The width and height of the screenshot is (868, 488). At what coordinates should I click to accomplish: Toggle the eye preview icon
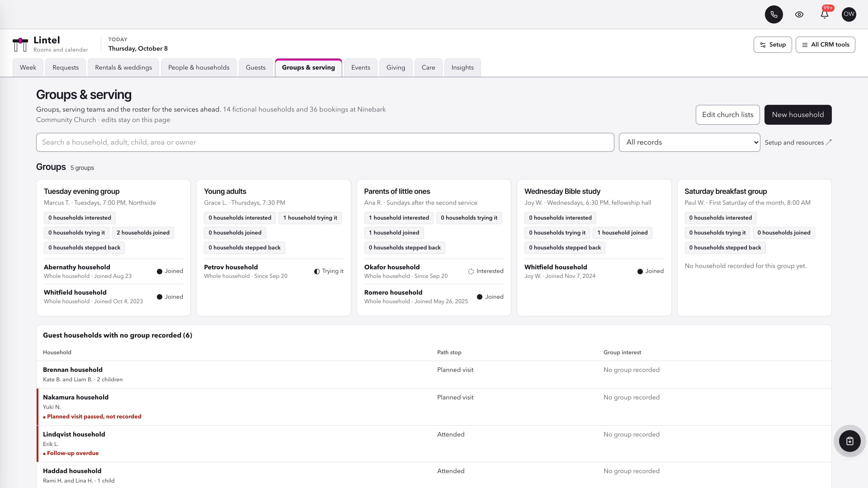pyautogui.click(x=799, y=14)
